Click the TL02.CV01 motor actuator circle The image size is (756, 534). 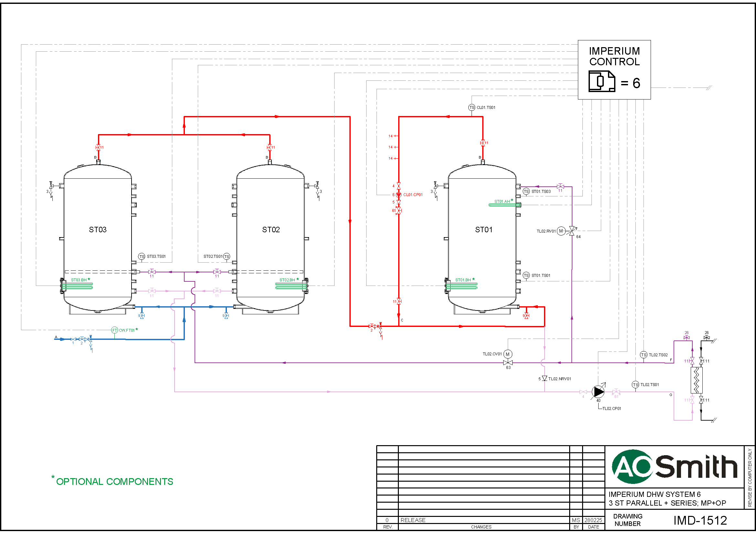[508, 354]
